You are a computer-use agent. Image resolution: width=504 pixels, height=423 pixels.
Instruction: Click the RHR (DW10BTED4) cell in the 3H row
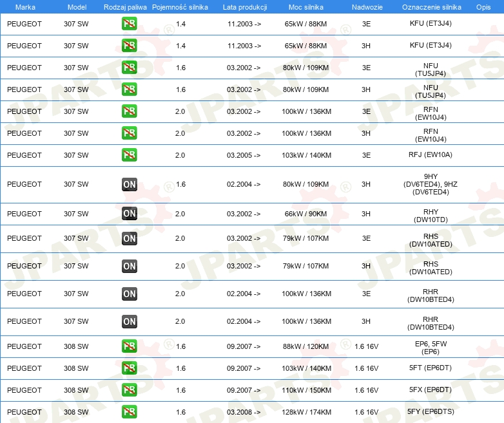click(431, 323)
